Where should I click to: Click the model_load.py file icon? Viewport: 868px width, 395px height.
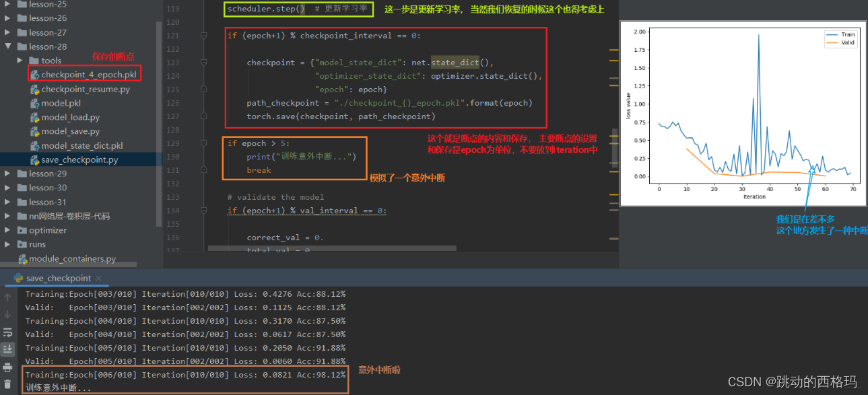pyautogui.click(x=35, y=117)
